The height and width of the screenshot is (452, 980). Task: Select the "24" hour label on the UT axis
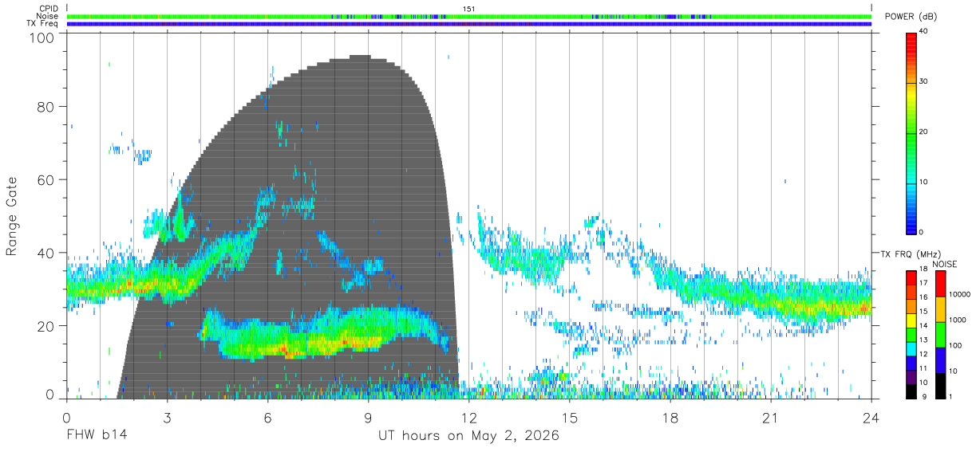click(871, 418)
